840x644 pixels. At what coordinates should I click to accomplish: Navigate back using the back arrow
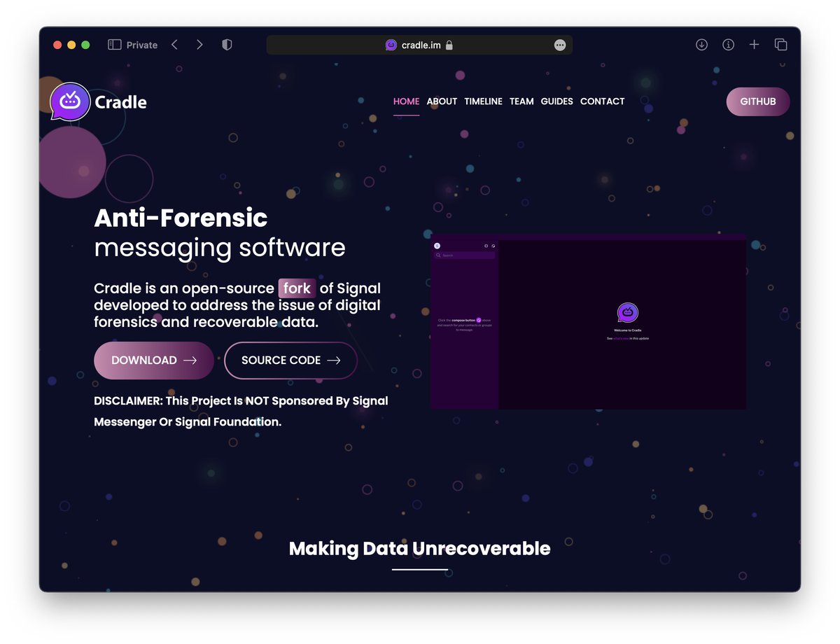[174, 44]
